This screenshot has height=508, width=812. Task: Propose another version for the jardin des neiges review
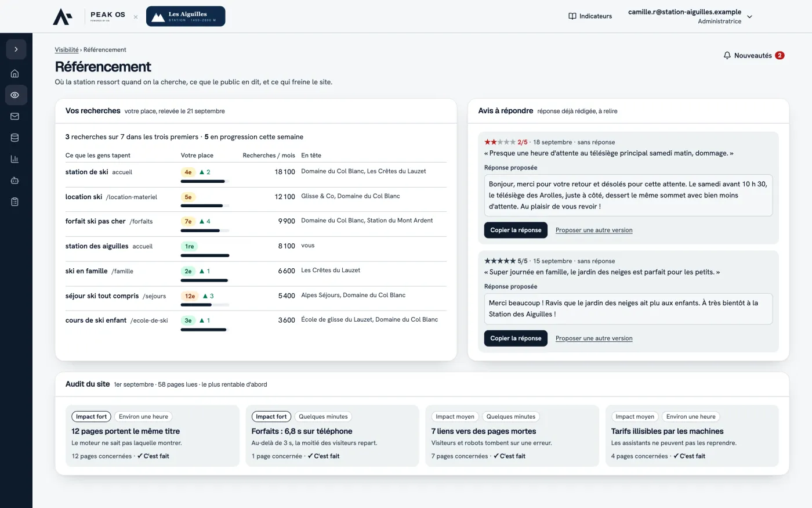coord(594,338)
